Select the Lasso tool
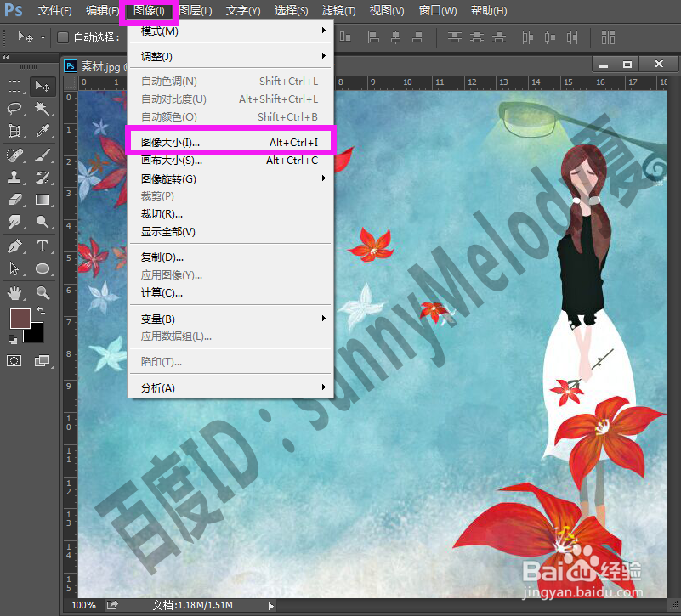The width and height of the screenshot is (681, 616). [14, 108]
